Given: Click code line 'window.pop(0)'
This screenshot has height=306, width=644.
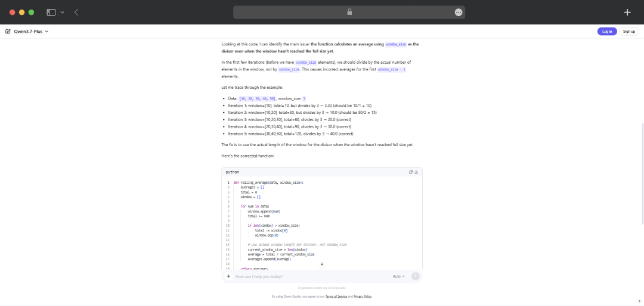Looking at the screenshot, I should [x=267, y=236].
